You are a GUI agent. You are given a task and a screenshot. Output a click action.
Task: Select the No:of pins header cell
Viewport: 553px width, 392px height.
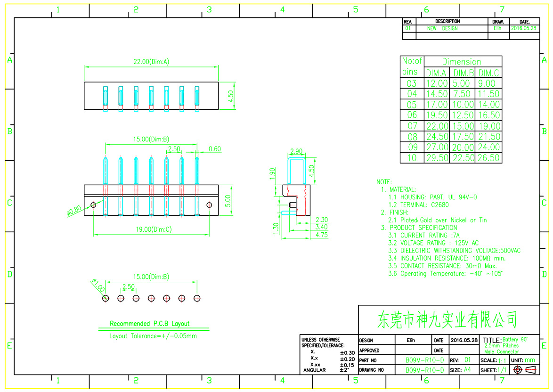click(x=412, y=66)
